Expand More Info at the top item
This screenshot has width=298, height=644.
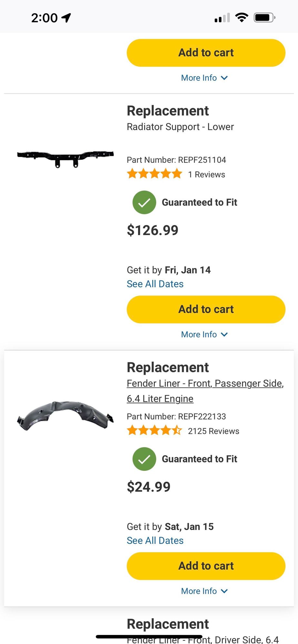pyautogui.click(x=204, y=78)
